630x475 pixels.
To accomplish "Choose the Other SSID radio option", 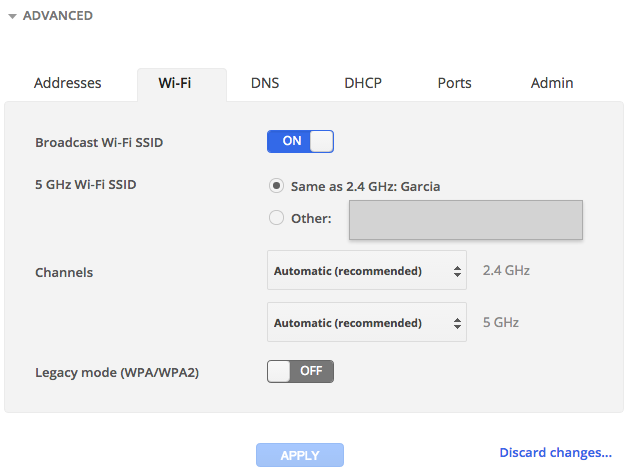I will [277, 218].
